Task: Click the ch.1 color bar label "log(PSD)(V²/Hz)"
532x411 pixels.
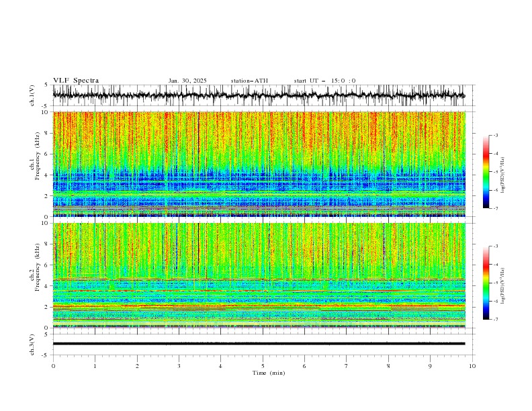Action: pos(503,175)
